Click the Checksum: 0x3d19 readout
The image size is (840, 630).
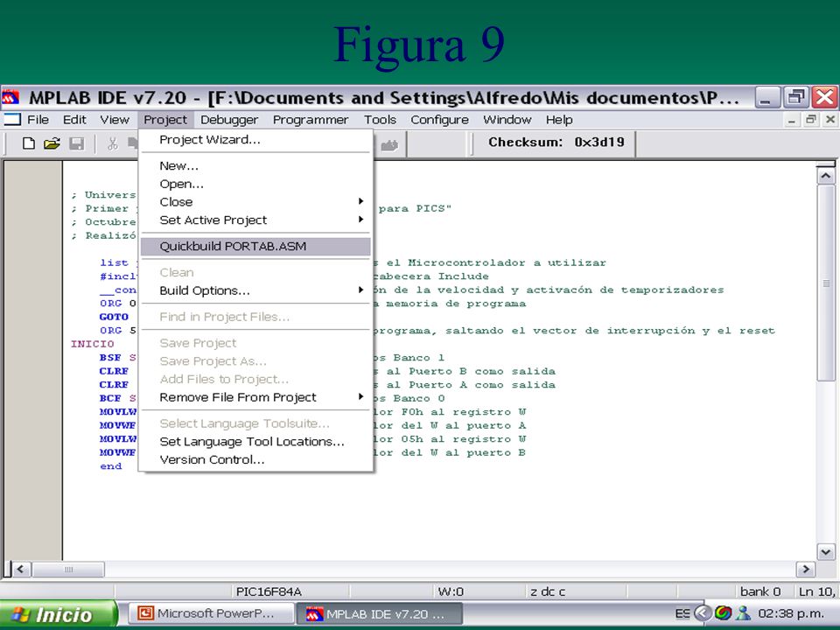[556, 143]
